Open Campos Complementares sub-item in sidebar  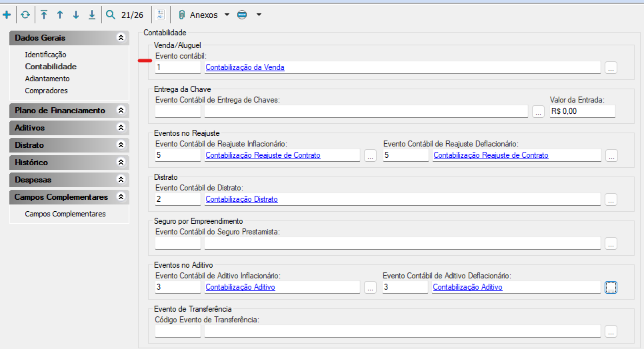point(65,214)
